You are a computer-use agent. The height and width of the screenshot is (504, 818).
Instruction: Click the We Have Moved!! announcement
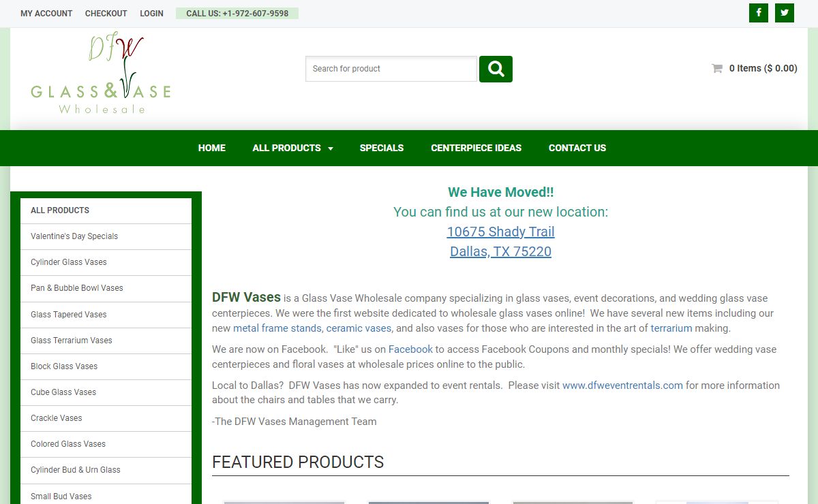[x=501, y=192]
